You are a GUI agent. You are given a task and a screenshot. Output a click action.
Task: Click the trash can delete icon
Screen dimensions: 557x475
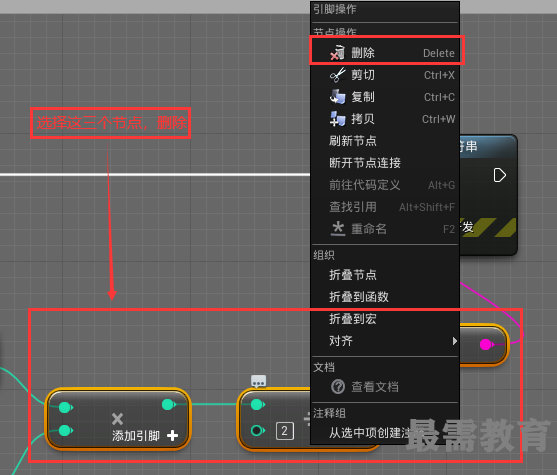[337, 53]
